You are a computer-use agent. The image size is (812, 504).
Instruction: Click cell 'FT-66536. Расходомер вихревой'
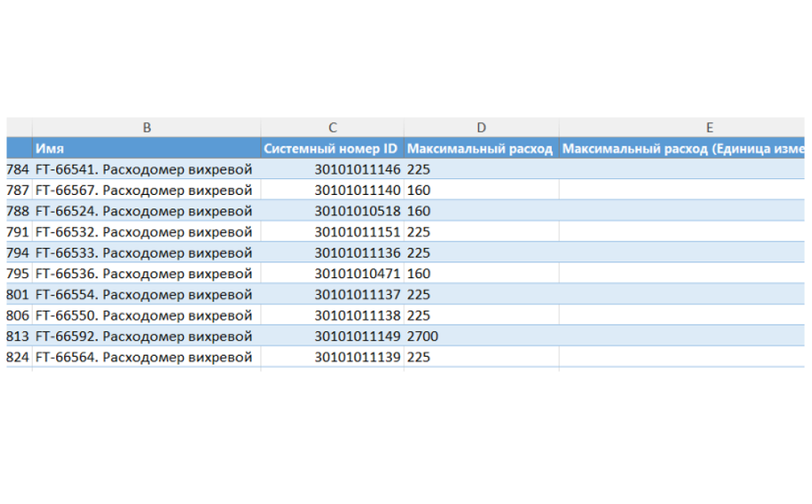coord(147,273)
